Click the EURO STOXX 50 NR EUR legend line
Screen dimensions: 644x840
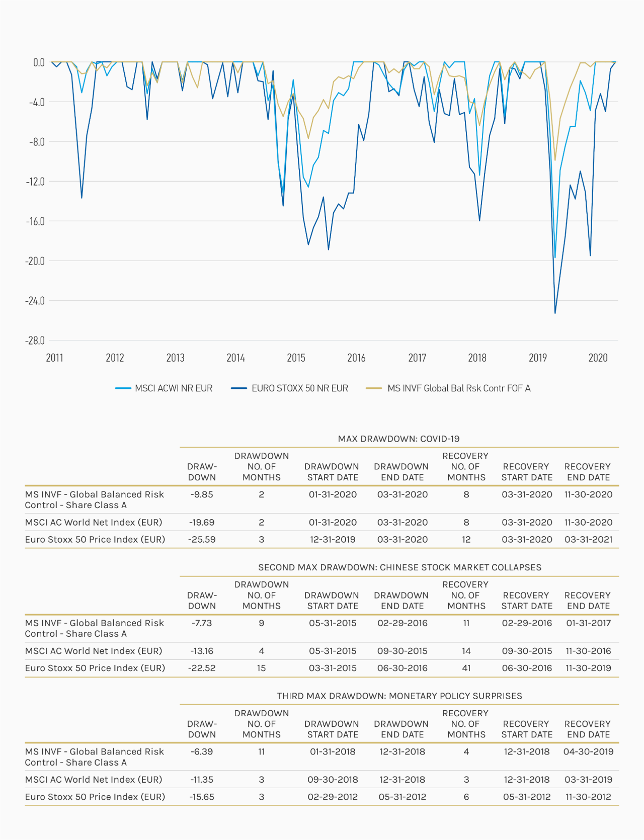point(239,388)
